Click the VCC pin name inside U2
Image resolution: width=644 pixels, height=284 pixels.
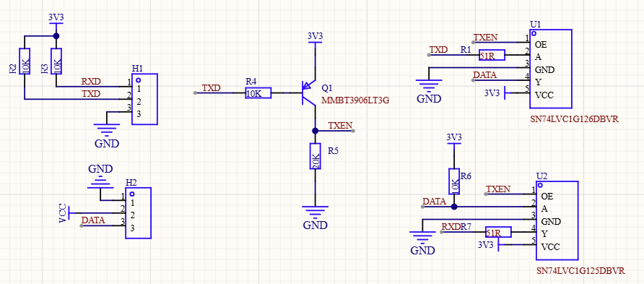coord(551,247)
